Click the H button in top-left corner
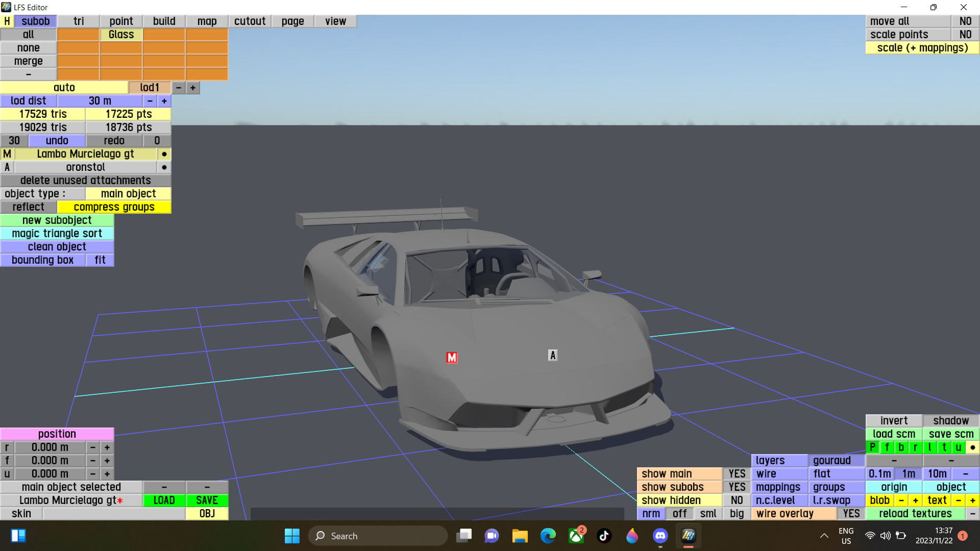This screenshot has height=551, width=980. pyautogui.click(x=7, y=21)
